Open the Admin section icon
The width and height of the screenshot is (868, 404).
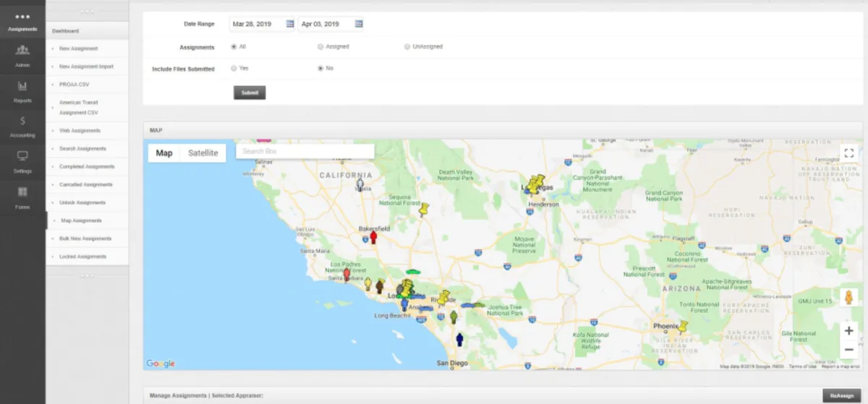click(x=22, y=50)
